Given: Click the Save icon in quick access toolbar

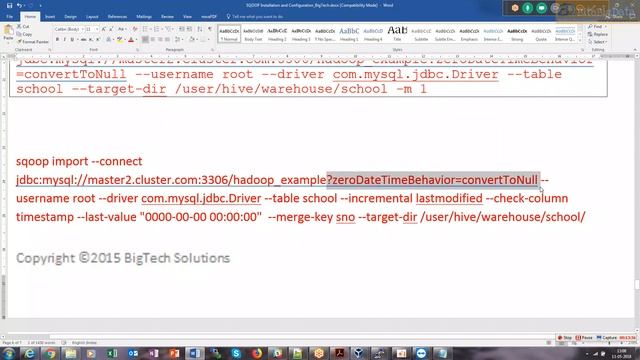Looking at the screenshot, I should 9,6.
